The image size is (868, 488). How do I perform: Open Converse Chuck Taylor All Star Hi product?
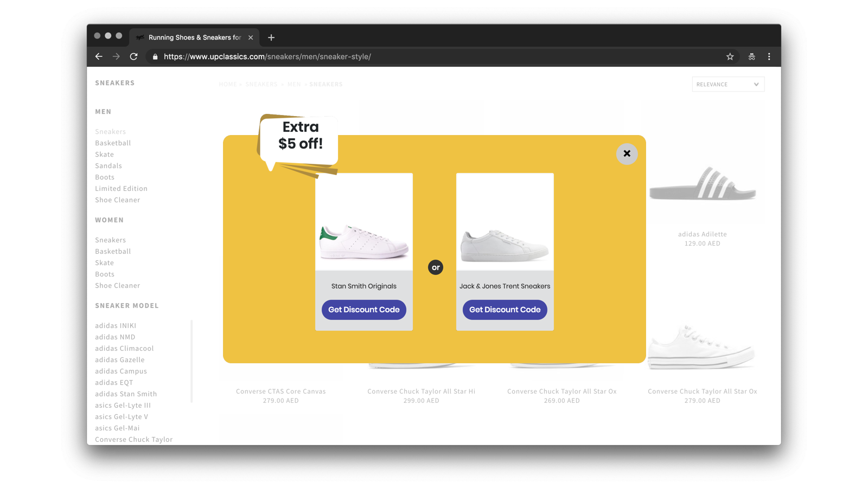421,391
